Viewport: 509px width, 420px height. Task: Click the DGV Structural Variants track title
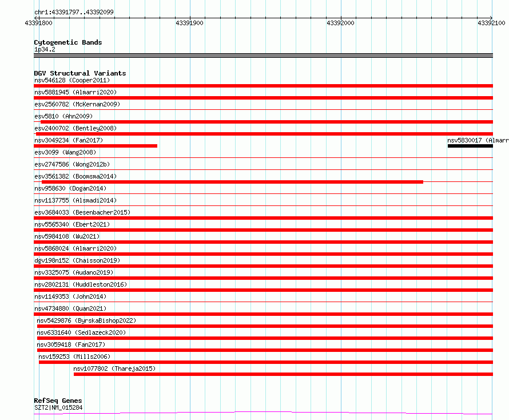tap(80, 73)
